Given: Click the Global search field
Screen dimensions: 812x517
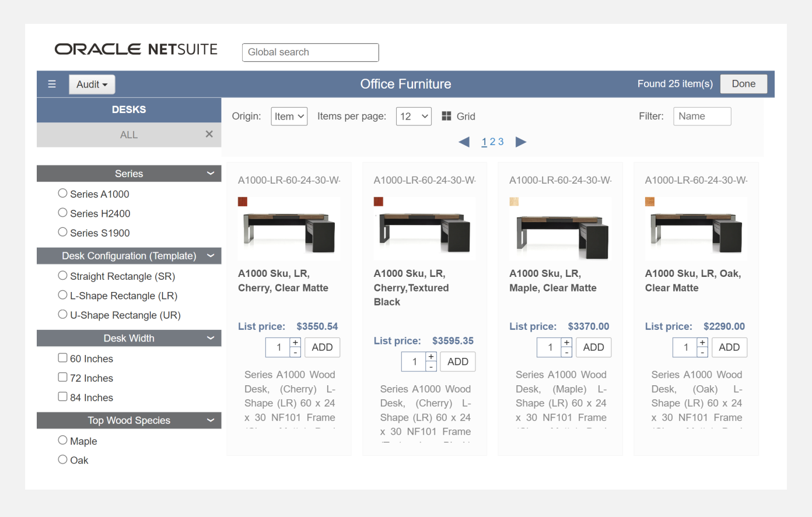Looking at the screenshot, I should (310, 52).
